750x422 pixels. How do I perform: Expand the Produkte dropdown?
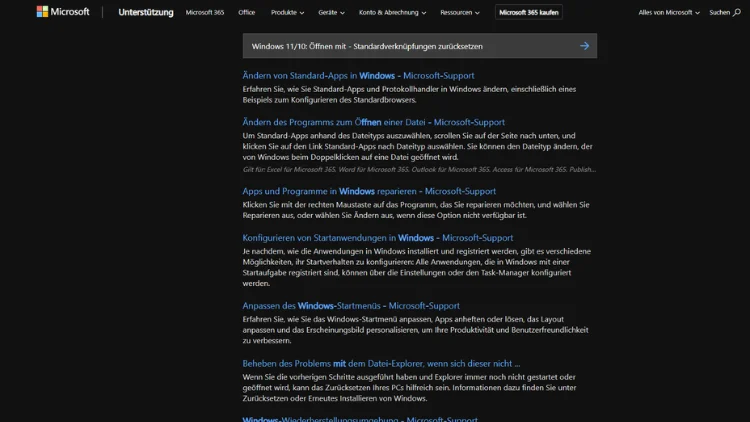[287, 12]
